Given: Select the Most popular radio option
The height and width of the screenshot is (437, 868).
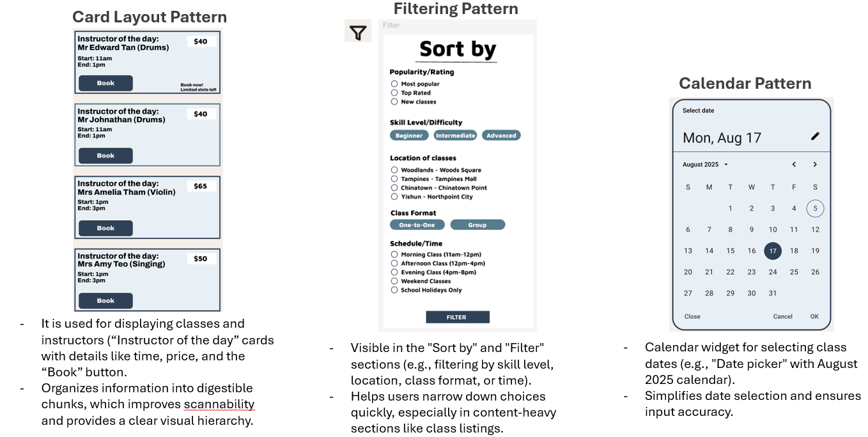Looking at the screenshot, I should tap(394, 84).
